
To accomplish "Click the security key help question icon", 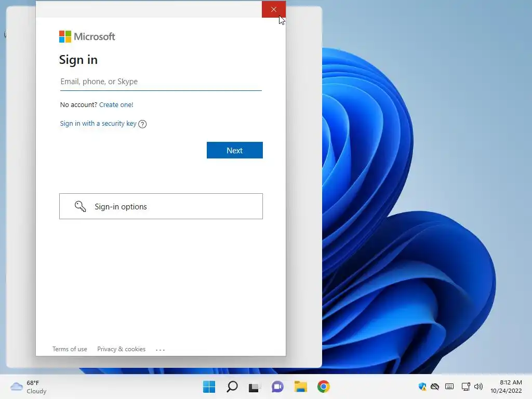I will 142,124.
